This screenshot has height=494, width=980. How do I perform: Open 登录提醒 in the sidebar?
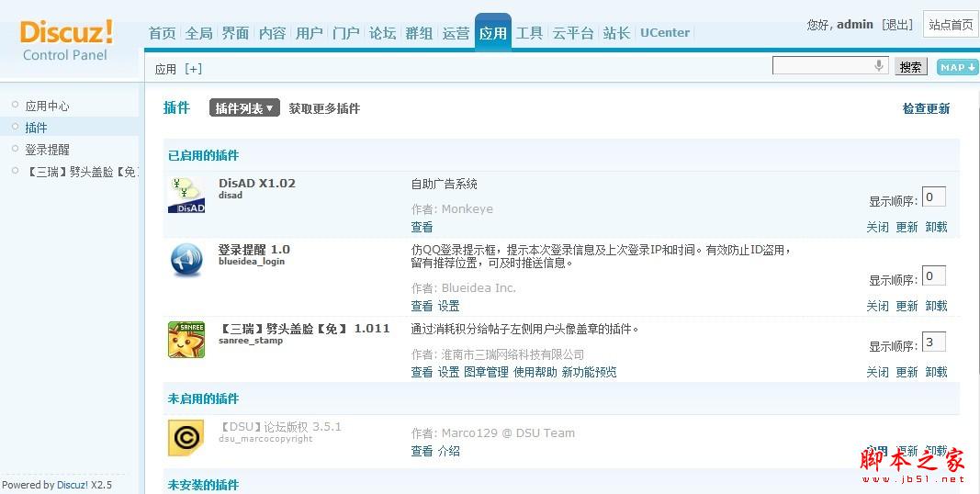[47, 150]
